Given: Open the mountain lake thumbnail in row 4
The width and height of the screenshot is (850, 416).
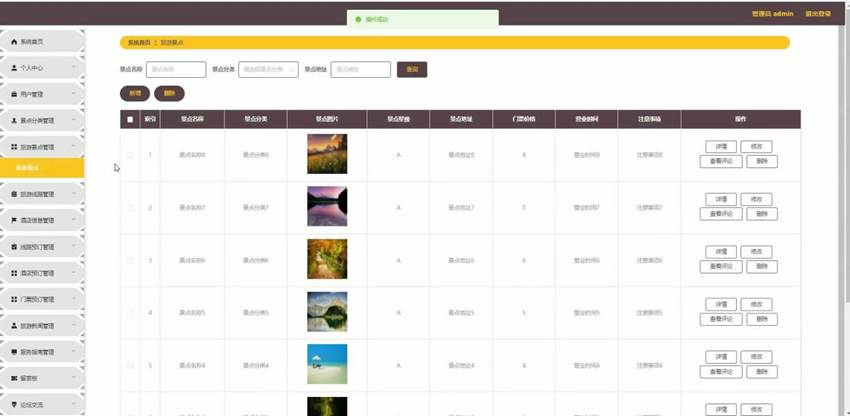Looking at the screenshot, I should (x=327, y=311).
